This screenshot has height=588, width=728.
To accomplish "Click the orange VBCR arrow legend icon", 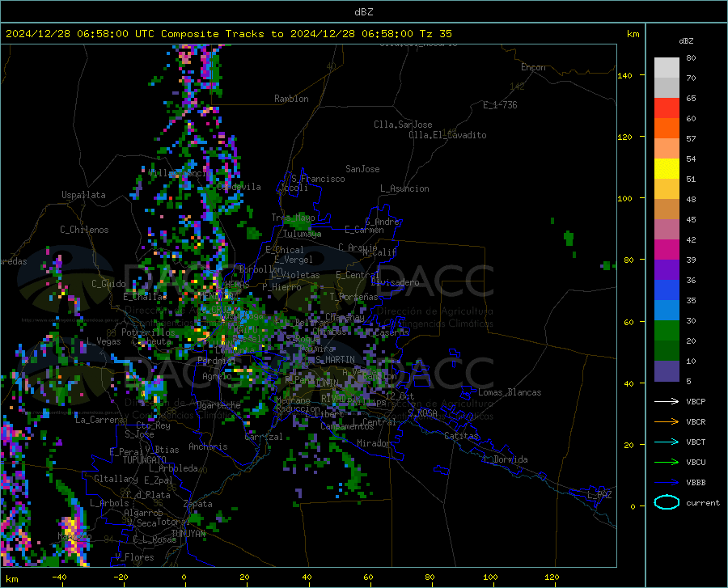I will click(x=667, y=422).
